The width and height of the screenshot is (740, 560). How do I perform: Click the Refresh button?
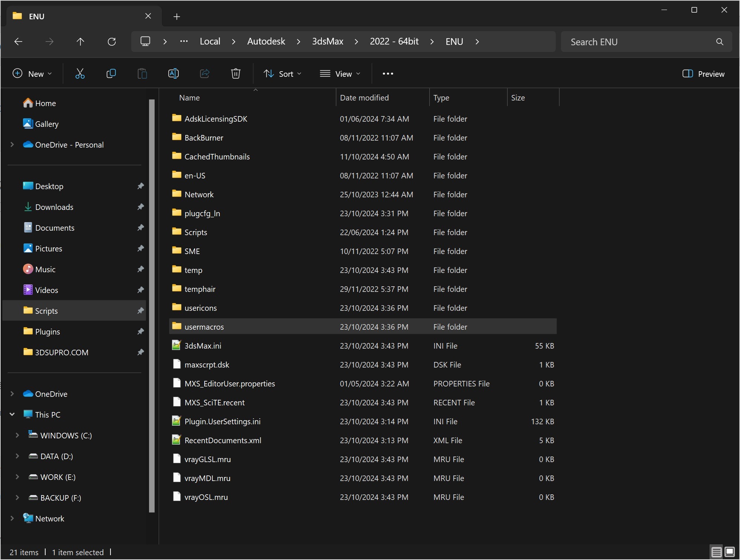pyautogui.click(x=112, y=42)
